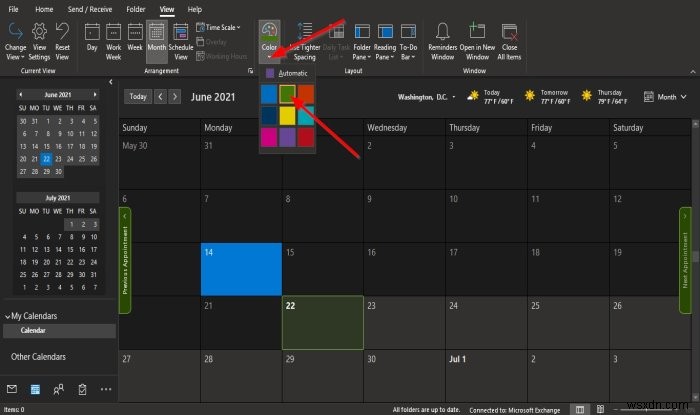Open Schedule View arrangement
This screenshot has height=415, width=700.
[181, 42]
